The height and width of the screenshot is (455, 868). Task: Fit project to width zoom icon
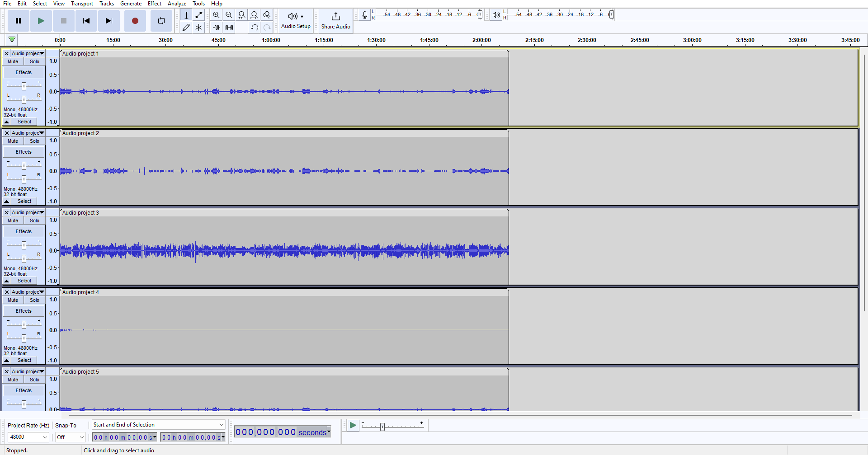255,15
